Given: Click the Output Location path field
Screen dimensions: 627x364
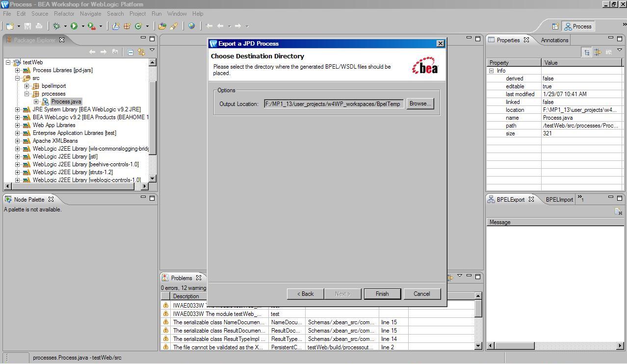Looking at the screenshot, I should (x=334, y=104).
